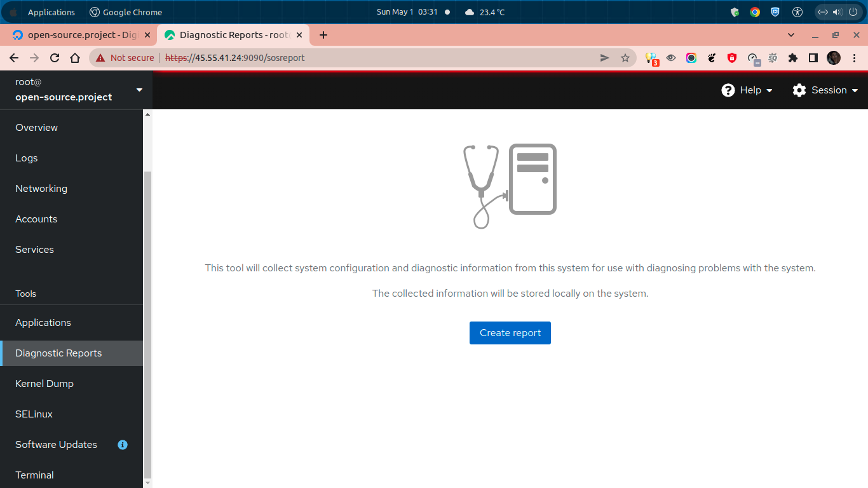Screen dimensions: 868x488
Task: Open the clock showing Sun May 1 03:31
Action: [407, 12]
